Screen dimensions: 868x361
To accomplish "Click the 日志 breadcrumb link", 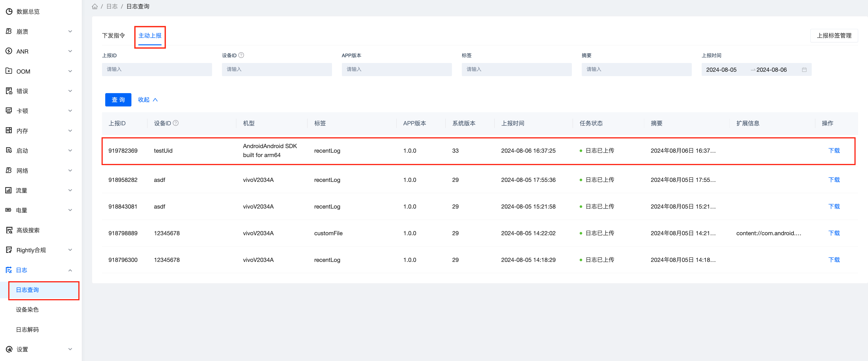I will click(112, 6).
